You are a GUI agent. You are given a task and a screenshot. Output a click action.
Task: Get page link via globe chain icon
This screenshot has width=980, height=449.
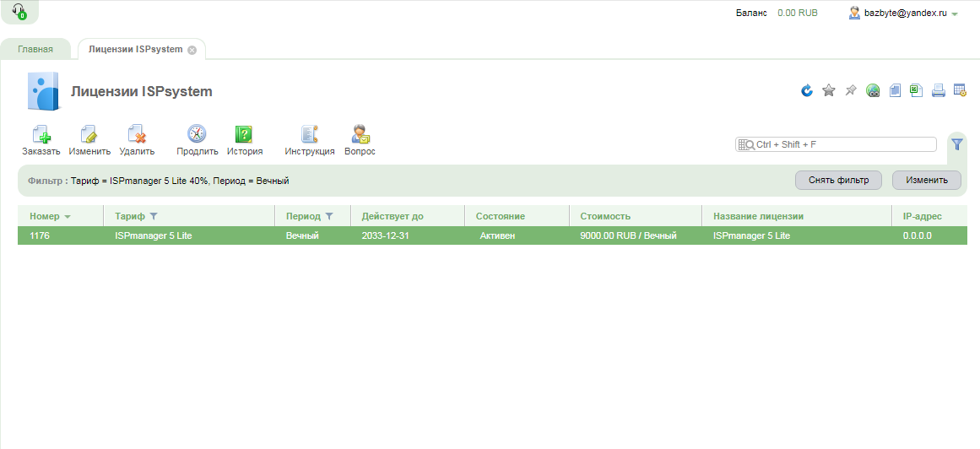[x=873, y=90]
